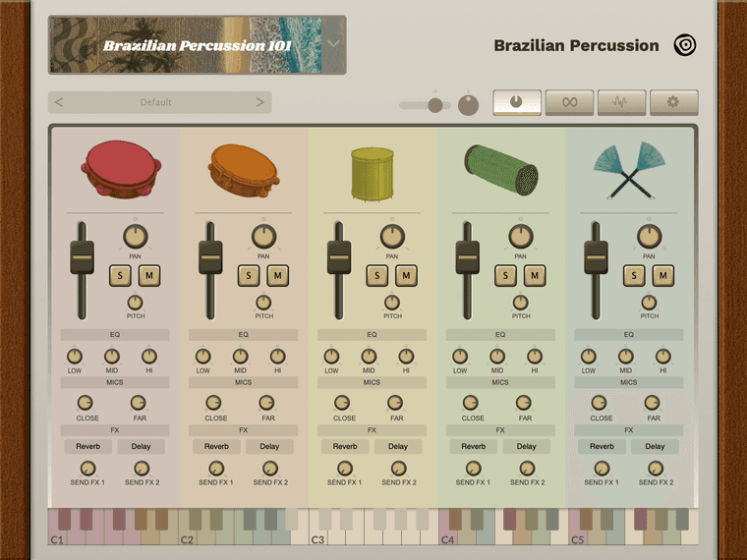The height and width of the screenshot is (560, 747).
Task: Click the spiral logo beside Brazilian Percussion
Action: pos(685,45)
